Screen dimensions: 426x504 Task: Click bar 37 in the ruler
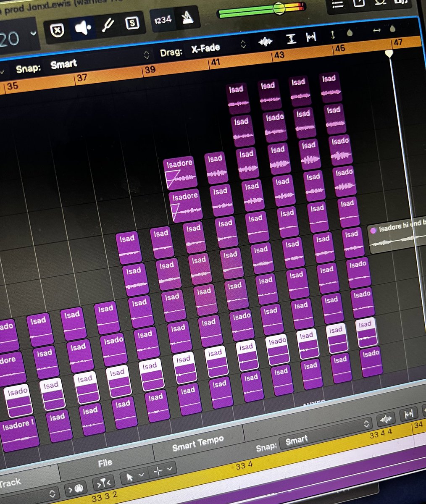pos(82,78)
